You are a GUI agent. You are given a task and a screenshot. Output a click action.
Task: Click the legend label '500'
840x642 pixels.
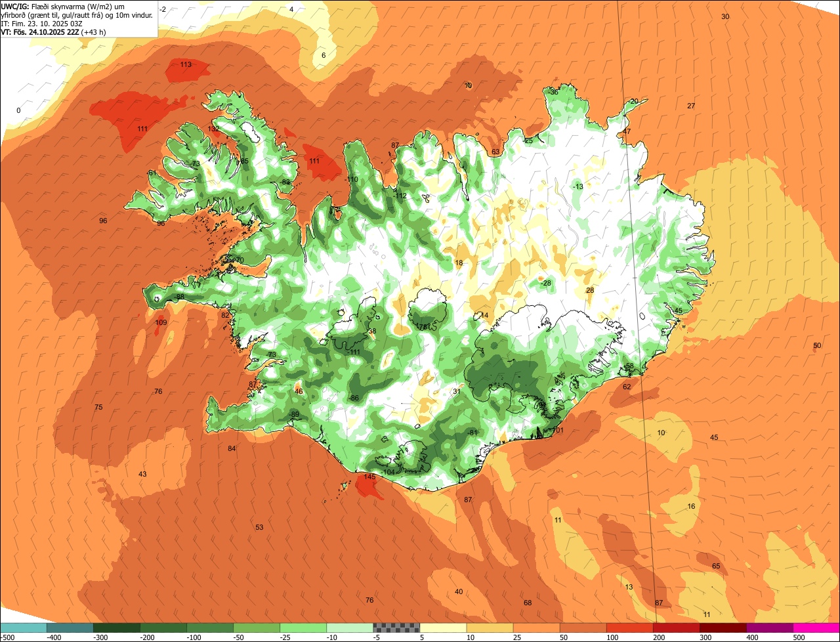798,637
